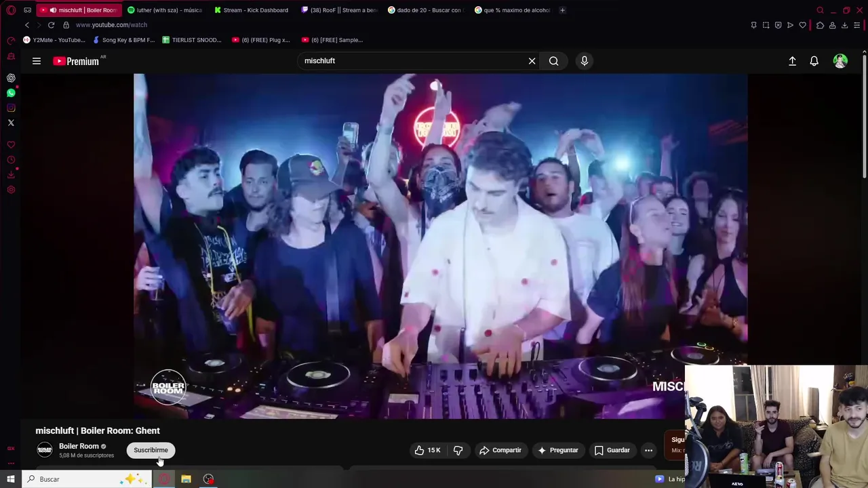Switch to dado de 20 Google tab

click(x=425, y=10)
